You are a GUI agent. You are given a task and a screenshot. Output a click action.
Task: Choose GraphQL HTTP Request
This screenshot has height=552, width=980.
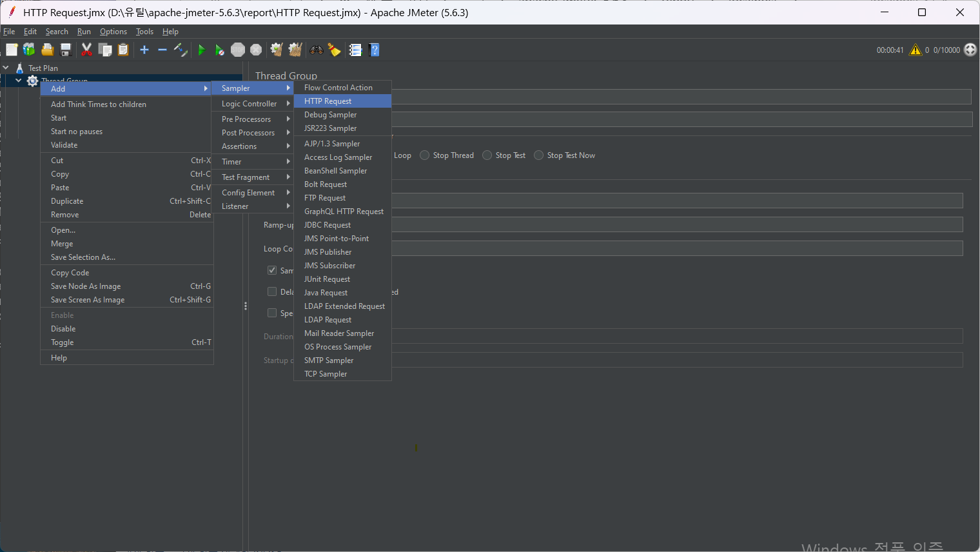click(x=342, y=212)
